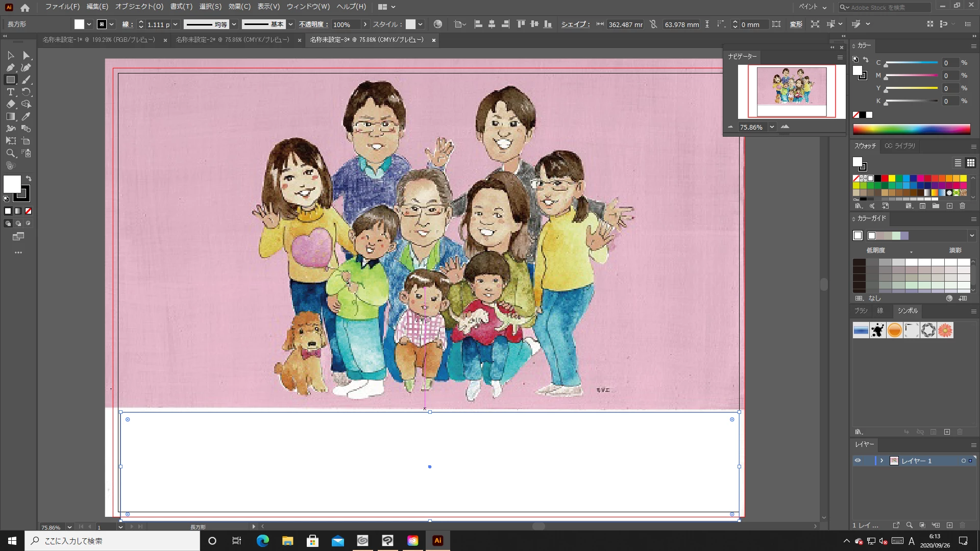Select the Zoom magnifier tool
Screen dimensions: 980x551
click(10, 153)
